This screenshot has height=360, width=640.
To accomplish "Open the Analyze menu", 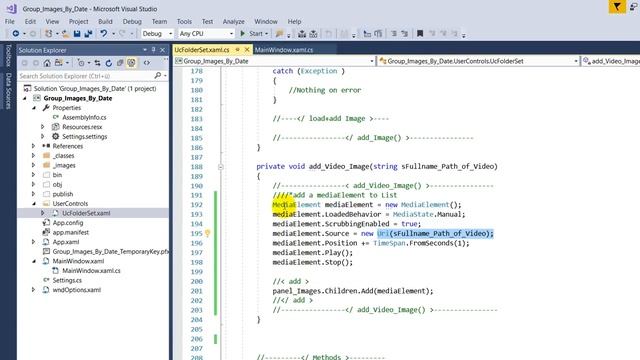I will [x=233, y=21].
